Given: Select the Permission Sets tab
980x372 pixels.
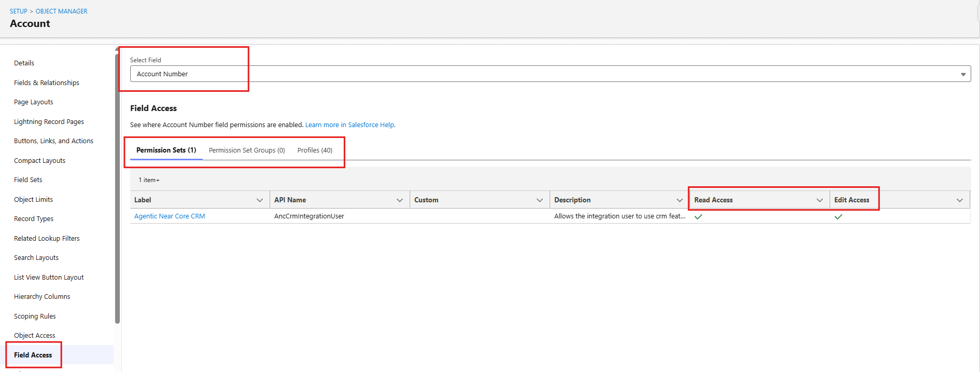Looking at the screenshot, I should pos(166,150).
